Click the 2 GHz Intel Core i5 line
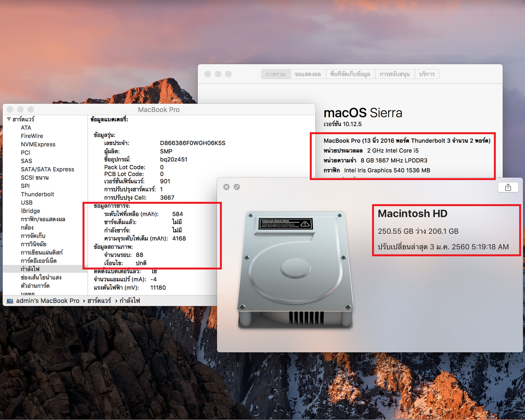525x420 pixels. tap(371, 150)
